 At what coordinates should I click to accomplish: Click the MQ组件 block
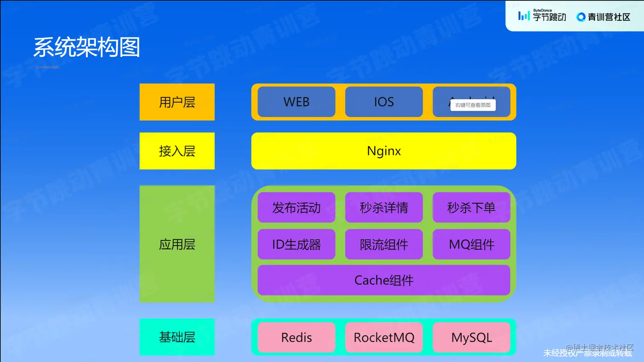(x=471, y=244)
